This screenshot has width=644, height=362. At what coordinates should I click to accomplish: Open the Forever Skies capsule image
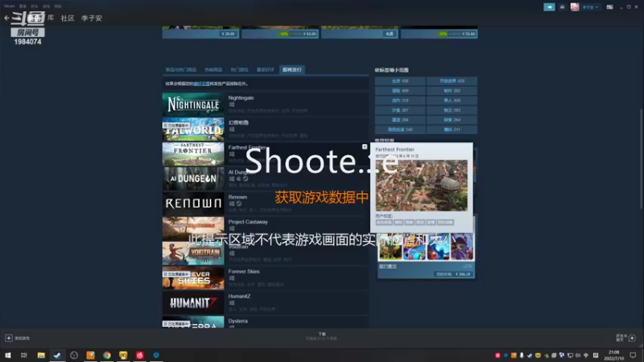193,278
